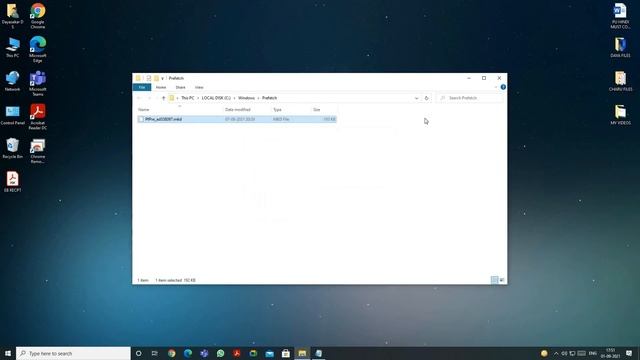640x360 pixels.
Task: Refresh the Prefetch folder listing
Action: pyautogui.click(x=427, y=98)
